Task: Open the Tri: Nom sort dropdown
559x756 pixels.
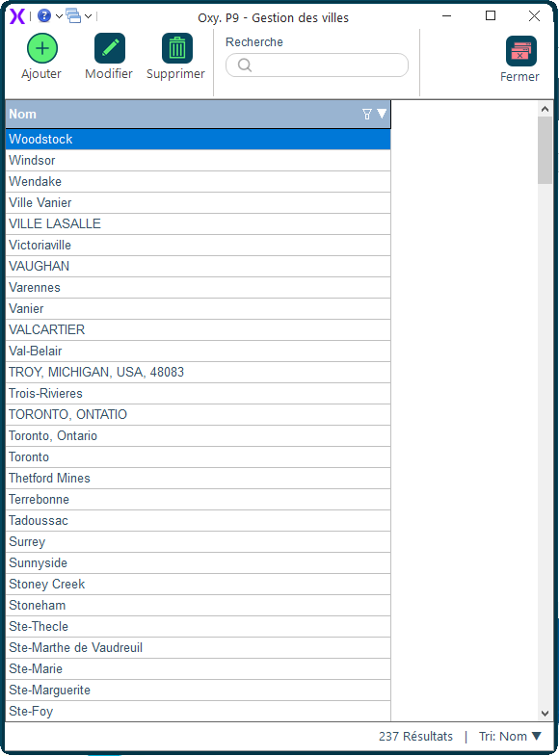Action: [x=510, y=736]
